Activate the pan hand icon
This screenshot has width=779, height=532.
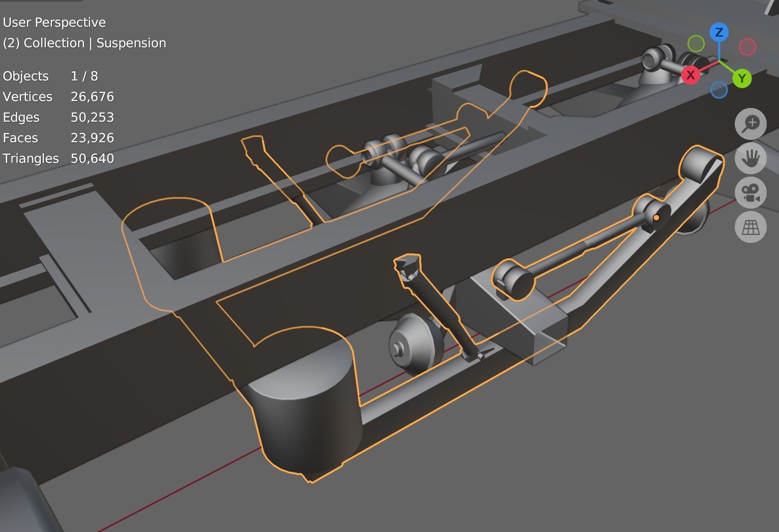[x=750, y=158]
